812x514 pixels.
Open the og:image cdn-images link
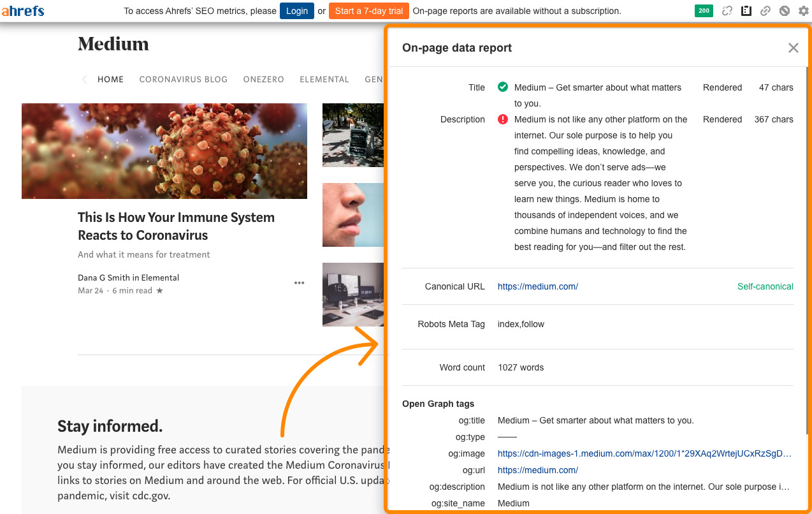pos(644,453)
